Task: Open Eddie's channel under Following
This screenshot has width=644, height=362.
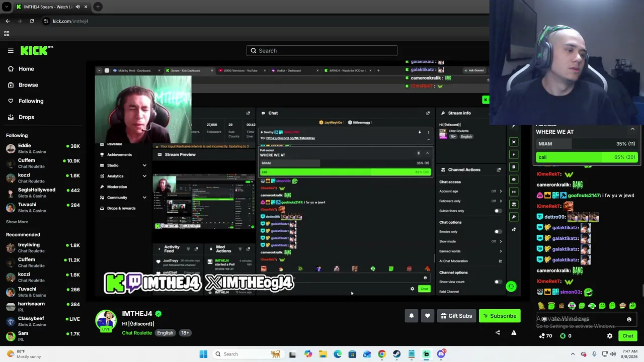Action: [x=43, y=148]
